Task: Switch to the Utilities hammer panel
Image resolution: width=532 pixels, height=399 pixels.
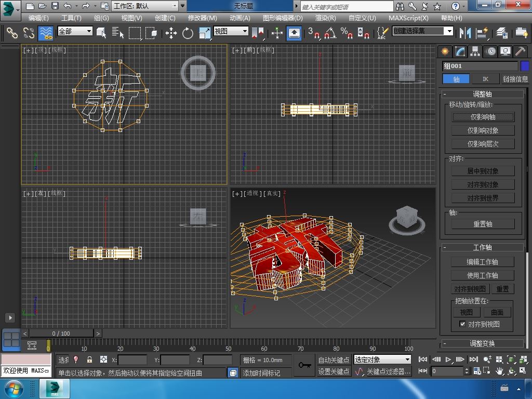Action: pyautogui.click(x=520, y=51)
